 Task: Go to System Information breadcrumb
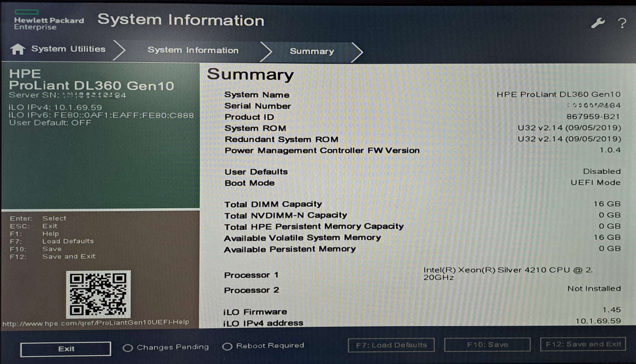click(193, 50)
